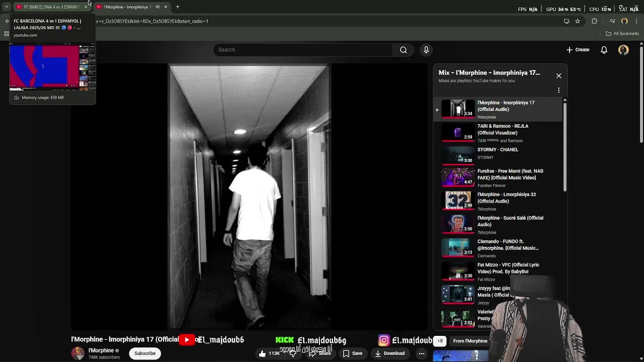644x362 pixels.
Task: Download the video
Action: (390, 353)
